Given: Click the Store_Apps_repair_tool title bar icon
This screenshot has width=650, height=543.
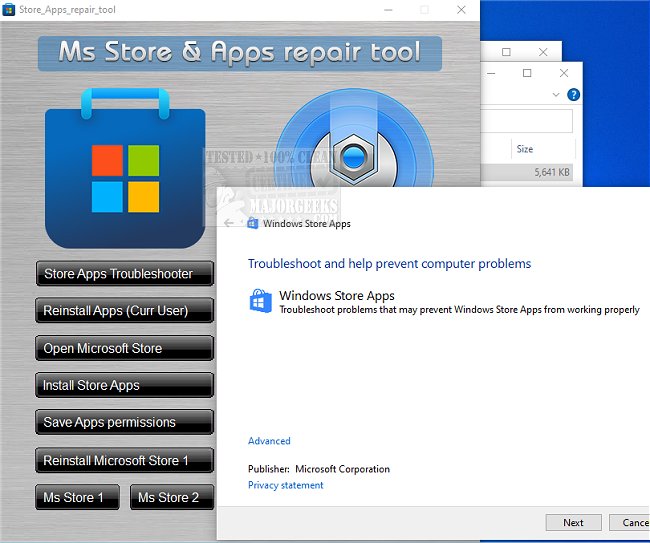Looking at the screenshot, I should 9,10.
